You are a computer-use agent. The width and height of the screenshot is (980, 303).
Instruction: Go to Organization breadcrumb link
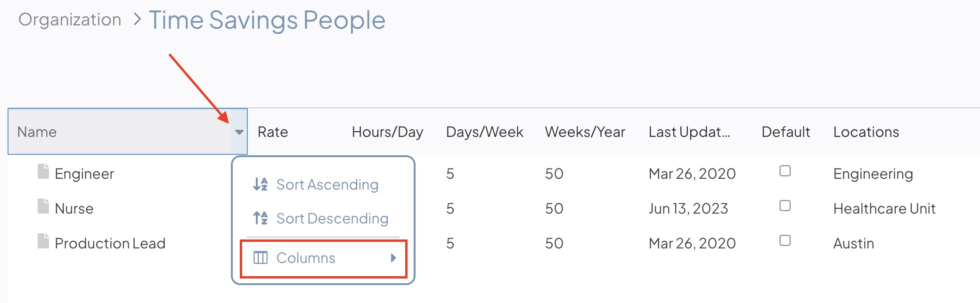tap(70, 20)
